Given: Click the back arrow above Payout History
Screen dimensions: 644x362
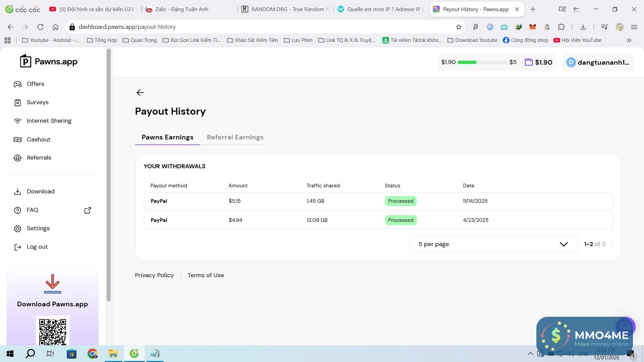Looking at the screenshot, I should (140, 93).
